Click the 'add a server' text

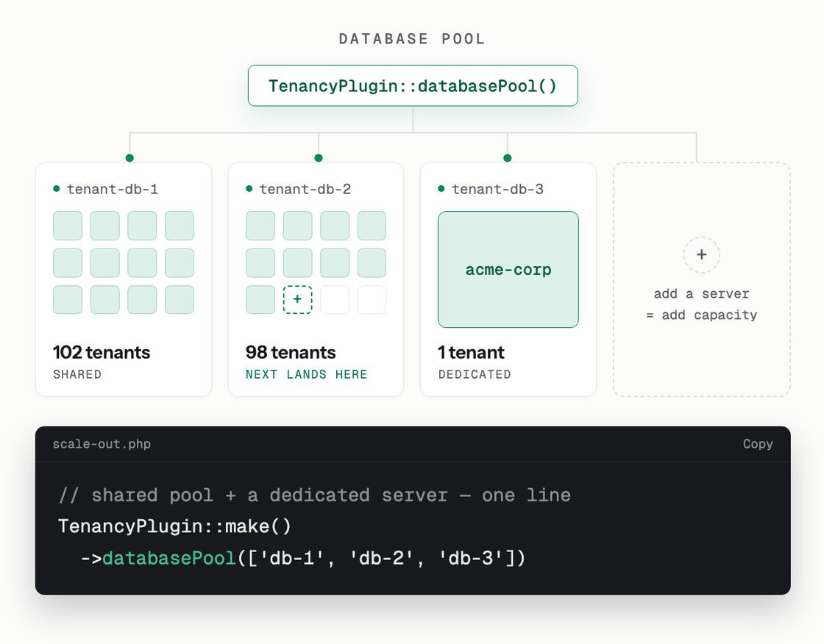click(701, 293)
